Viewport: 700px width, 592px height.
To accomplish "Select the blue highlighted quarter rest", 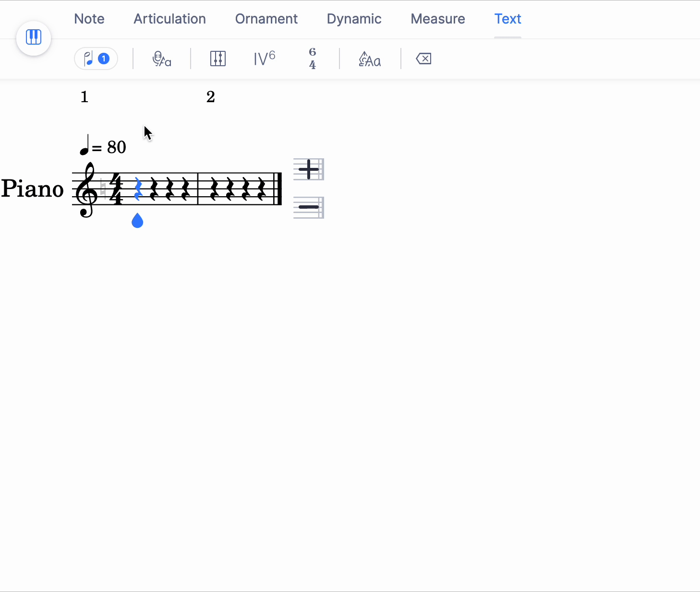I will (138, 189).
